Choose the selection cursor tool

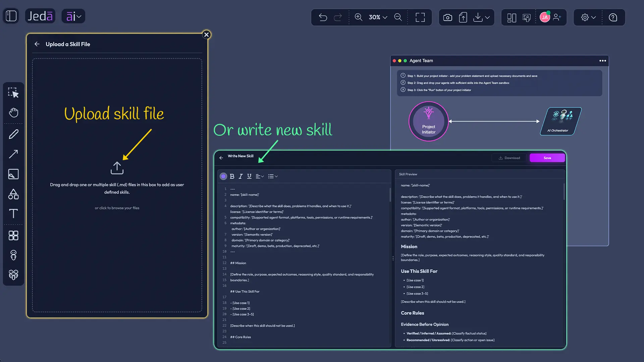[13, 93]
